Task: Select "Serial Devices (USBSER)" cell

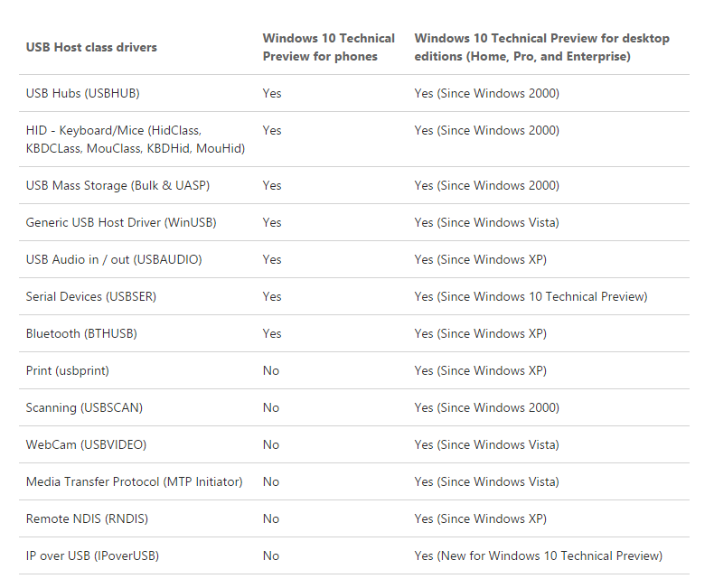Action: pos(91,297)
